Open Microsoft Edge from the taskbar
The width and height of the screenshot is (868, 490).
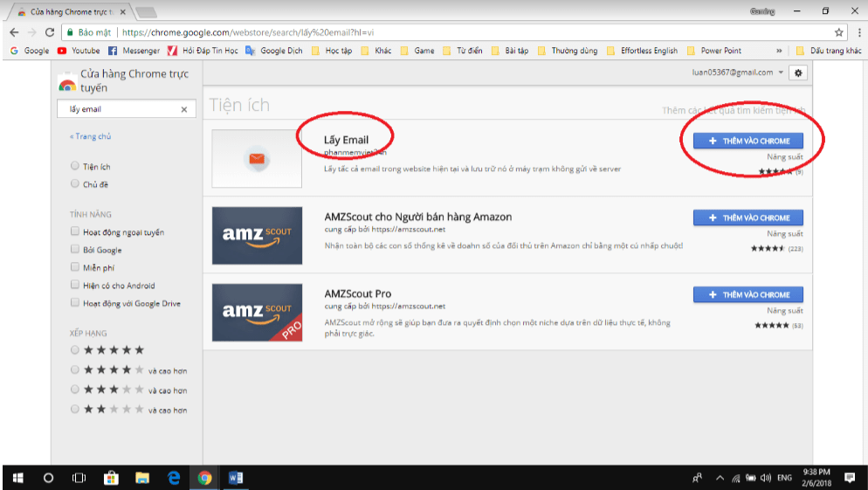click(173, 478)
